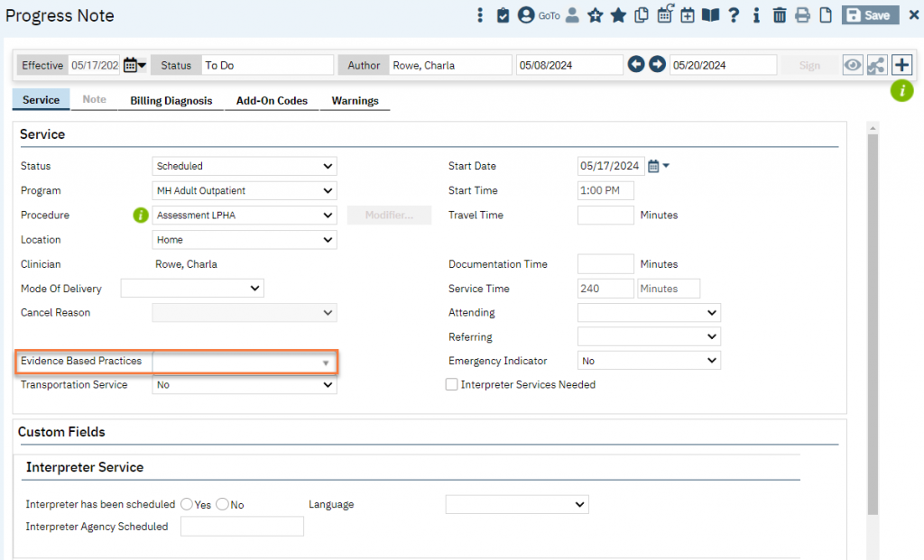Click the grayed Sign button
Image resolution: width=924 pixels, height=560 pixels.
(809, 65)
